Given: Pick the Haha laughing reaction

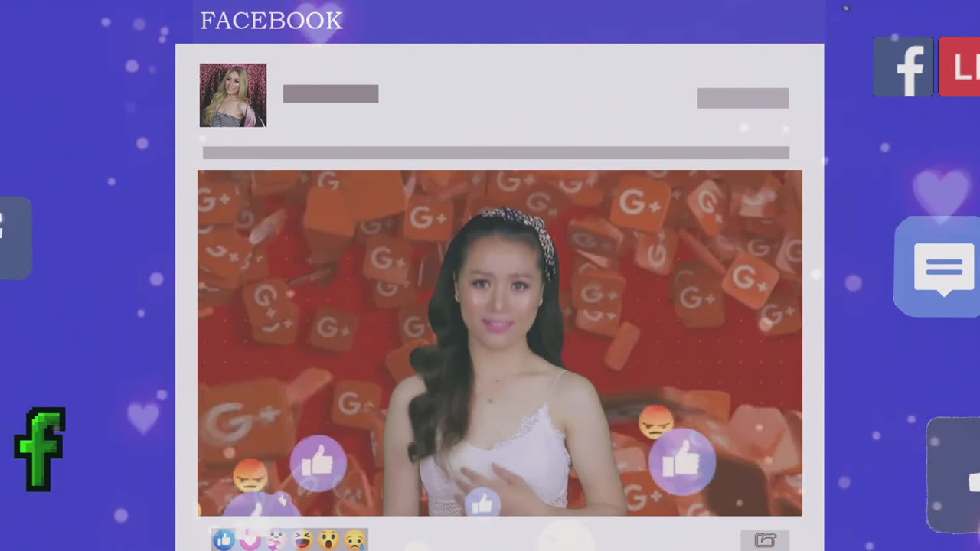Looking at the screenshot, I should [x=302, y=540].
